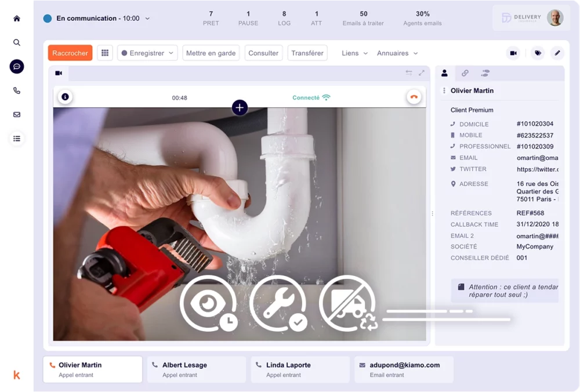Click the EMAIL 2 omartin@ value

[538, 236]
